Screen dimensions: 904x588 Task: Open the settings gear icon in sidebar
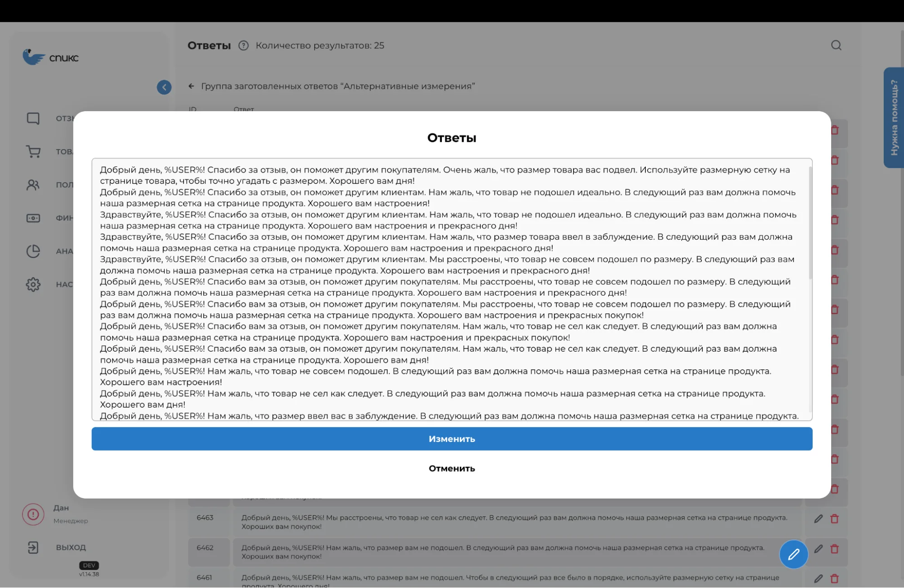click(33, 284)
